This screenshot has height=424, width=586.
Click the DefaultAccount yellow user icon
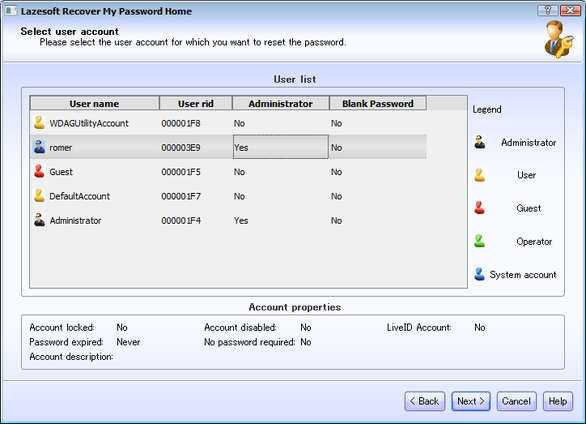pos(39,195)
